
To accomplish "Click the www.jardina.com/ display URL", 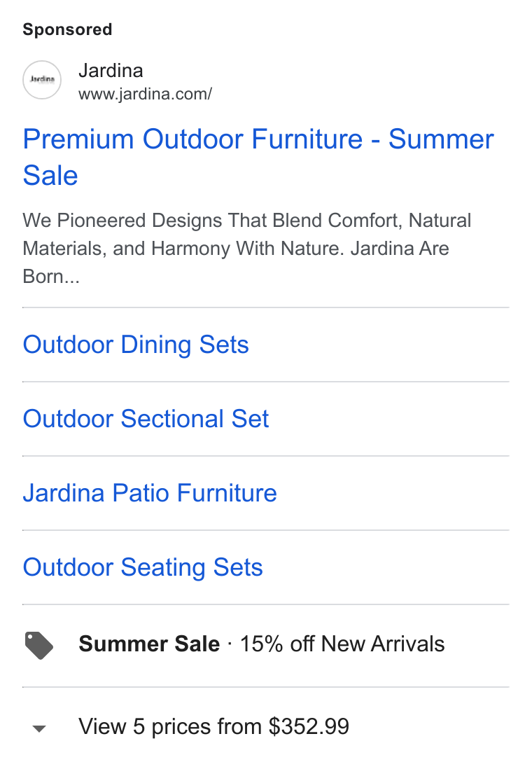I will pyautogui.click(x=145, y=94).
